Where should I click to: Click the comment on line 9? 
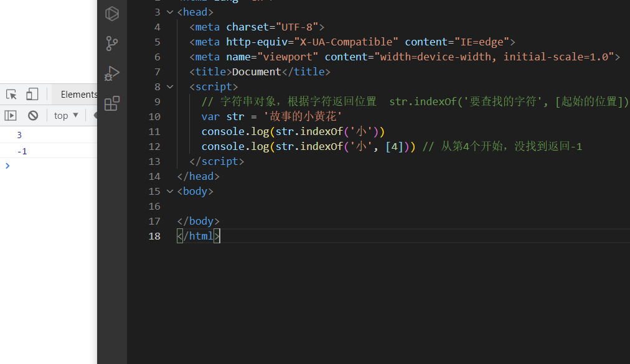(415, 101)
